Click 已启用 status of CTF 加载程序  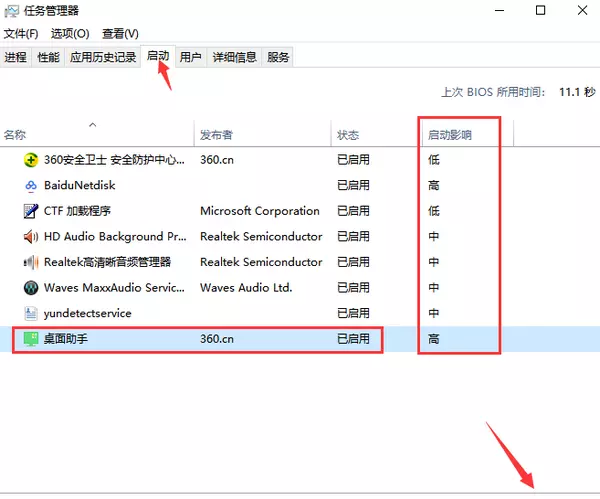(x=353, y=211)
